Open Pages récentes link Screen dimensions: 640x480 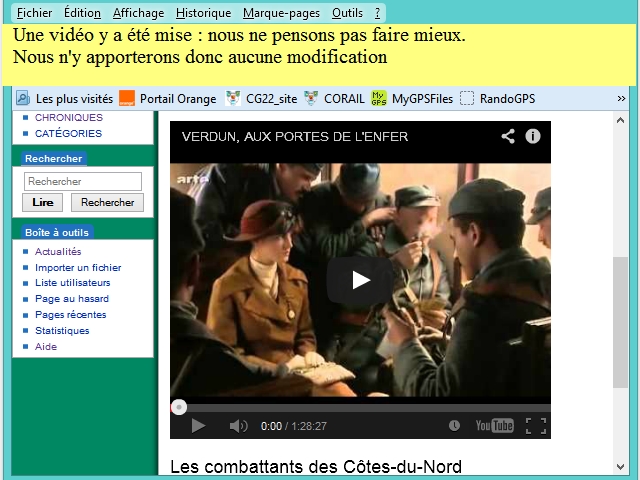pyautogui.click(x=71, y=315)
